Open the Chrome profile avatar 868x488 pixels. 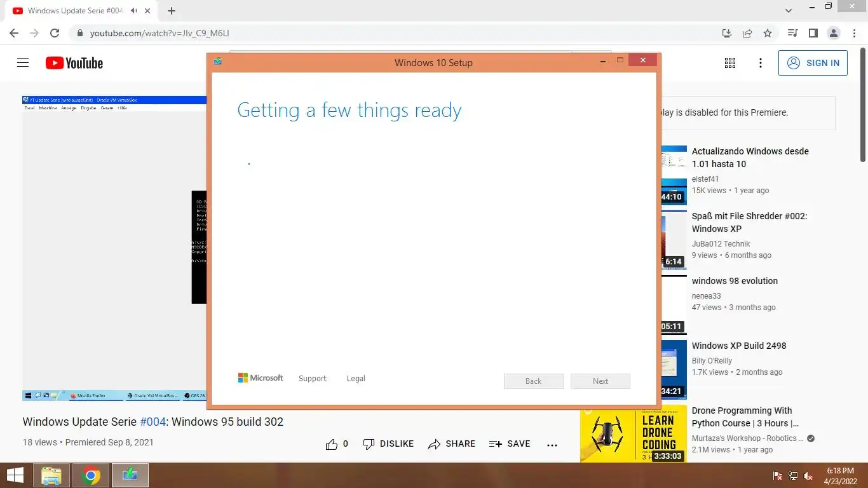point(833,33)
